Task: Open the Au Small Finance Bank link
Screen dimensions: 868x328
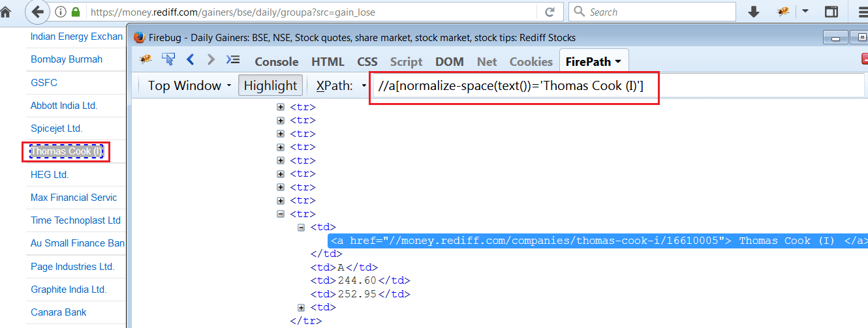Action: 77,243
